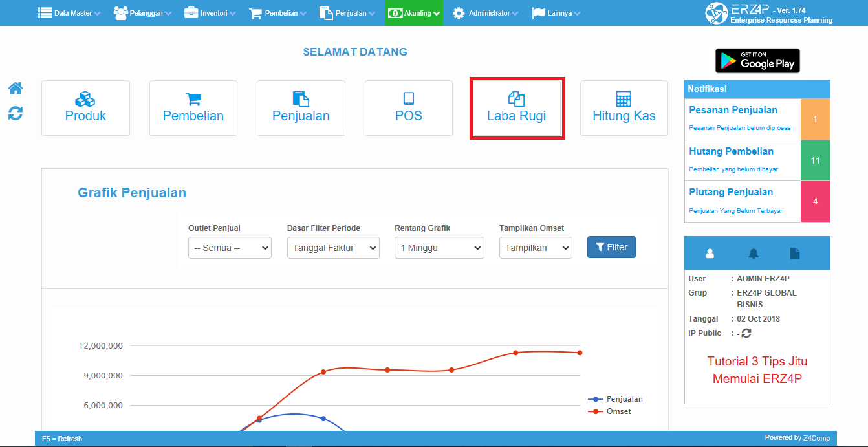Image resolution: width=868 pixels, height=447 pixels.
Task: Click the green Hutang Pembelian count badge
Action: 815,160
